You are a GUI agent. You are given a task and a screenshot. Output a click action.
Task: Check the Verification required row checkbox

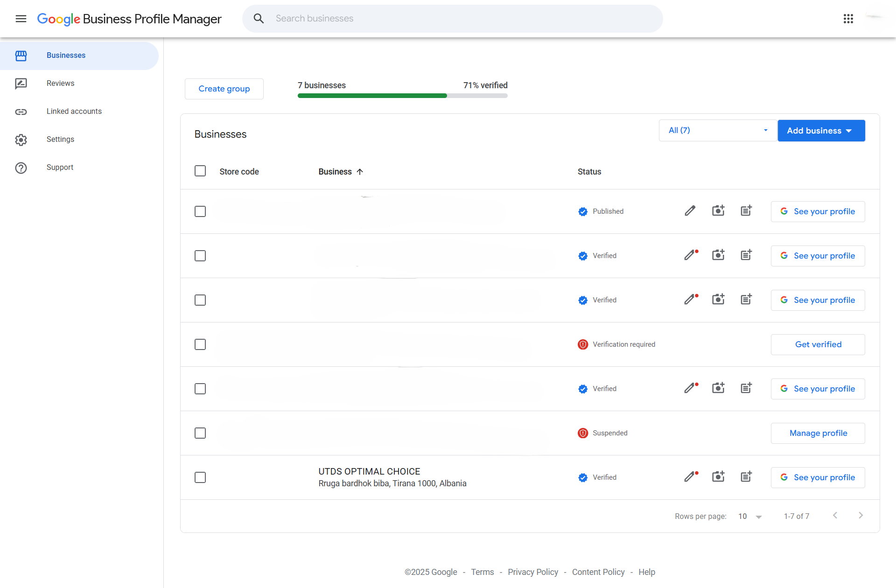(x=200, y=344)
